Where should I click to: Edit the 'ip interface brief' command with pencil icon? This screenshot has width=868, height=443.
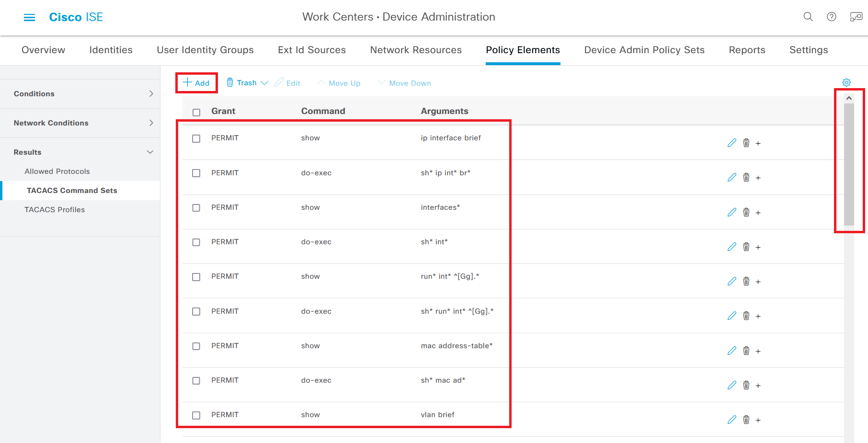[731, 142]
